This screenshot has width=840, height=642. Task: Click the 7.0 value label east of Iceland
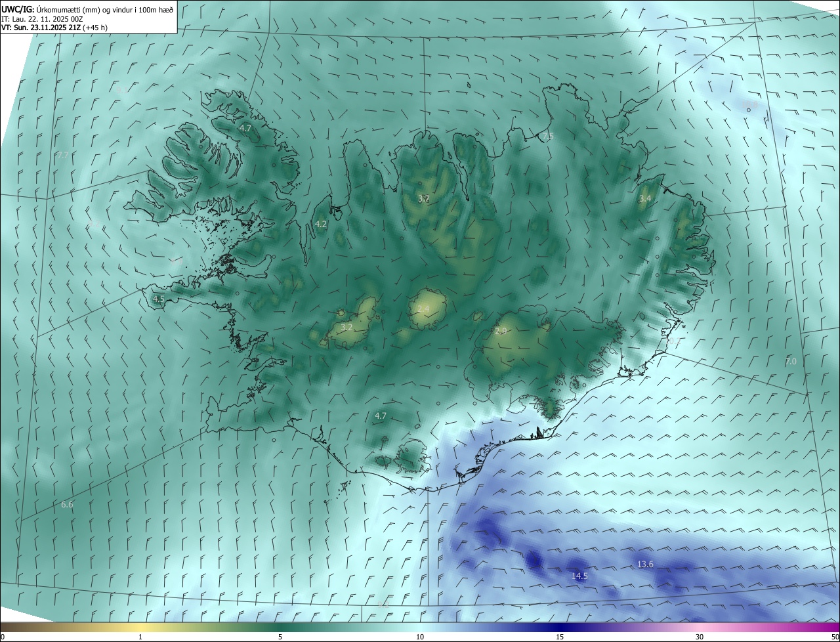pos(791,361)
